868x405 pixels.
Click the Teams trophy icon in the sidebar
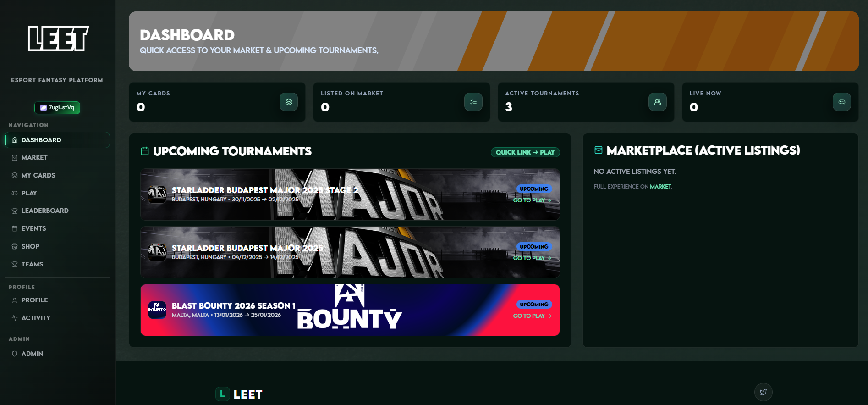pos(15,264)
